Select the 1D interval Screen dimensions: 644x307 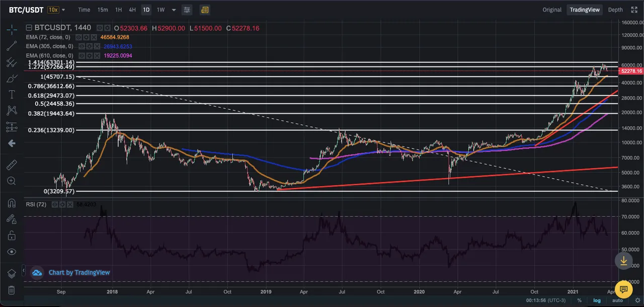click(146, 10)
